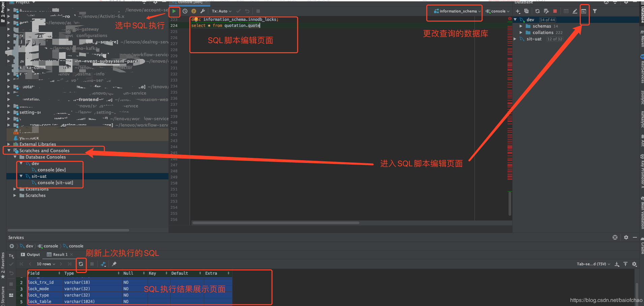
Task: Close the Result 1 tab
Action: click(71, 254)
